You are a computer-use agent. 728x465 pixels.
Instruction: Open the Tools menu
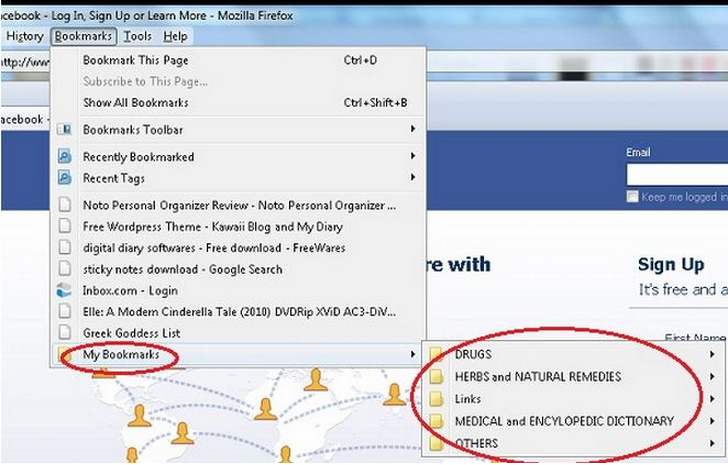[137, 36]
